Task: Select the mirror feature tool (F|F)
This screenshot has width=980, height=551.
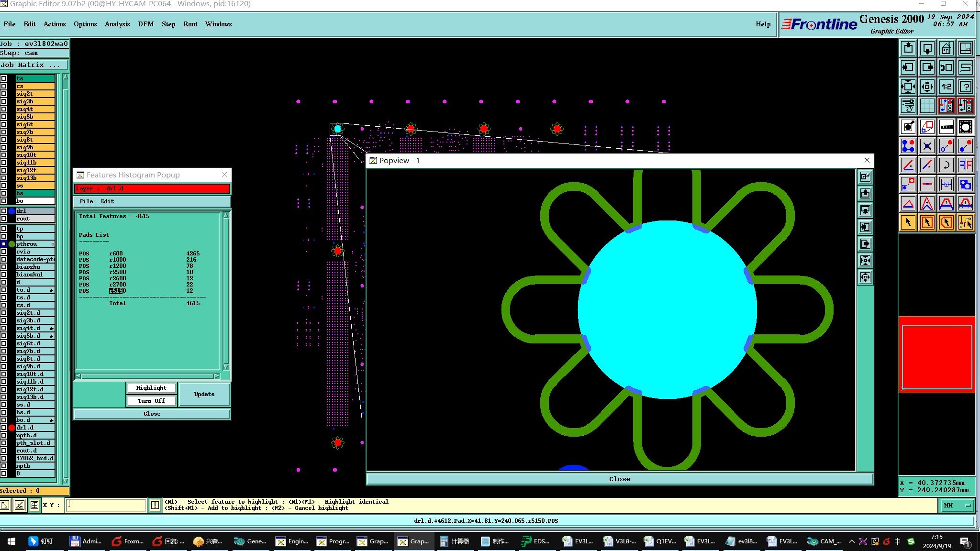Action: (965, 165)
